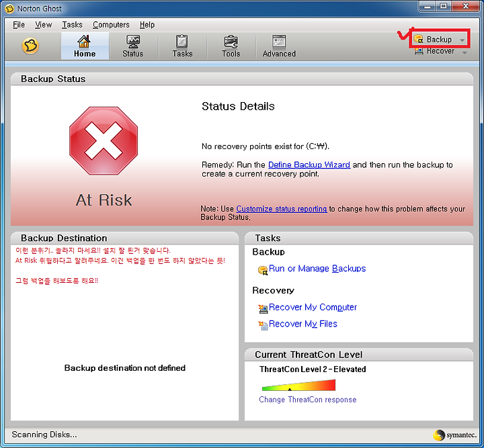Open the Help menu

pos(147,25)
